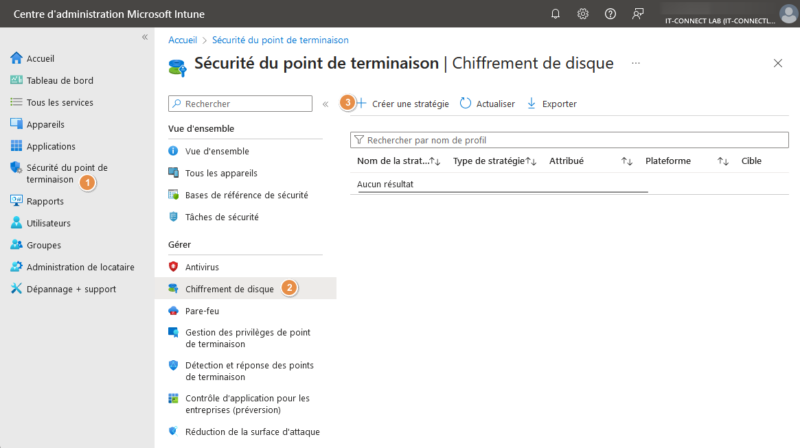Sort by the Plateforme column arrows
This screenshot has height=448, width=800.
(x=722, y=161)
